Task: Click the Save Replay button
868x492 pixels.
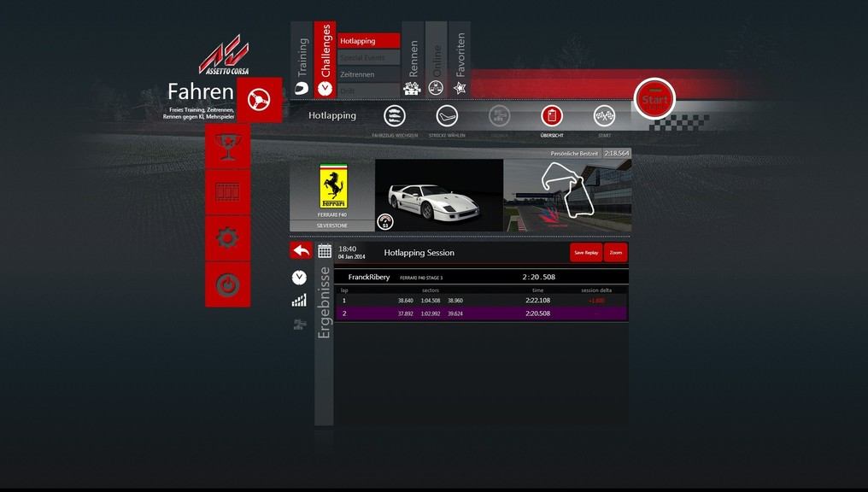Action: click(x=586, y=252)
